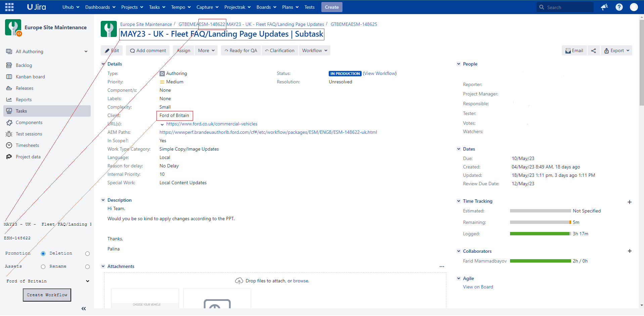The image size is (644, 316).
Task: Collapse the Time Tracking section
Action: 459,201
